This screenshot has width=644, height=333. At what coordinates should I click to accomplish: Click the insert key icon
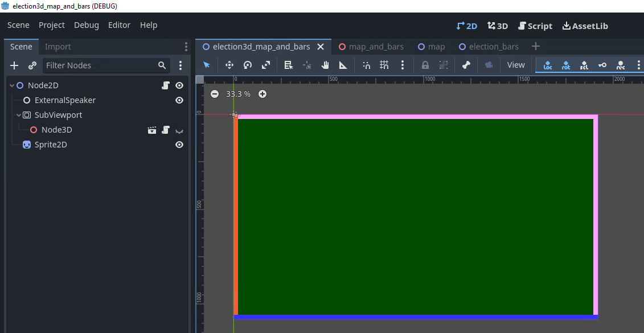coord(602,65)
